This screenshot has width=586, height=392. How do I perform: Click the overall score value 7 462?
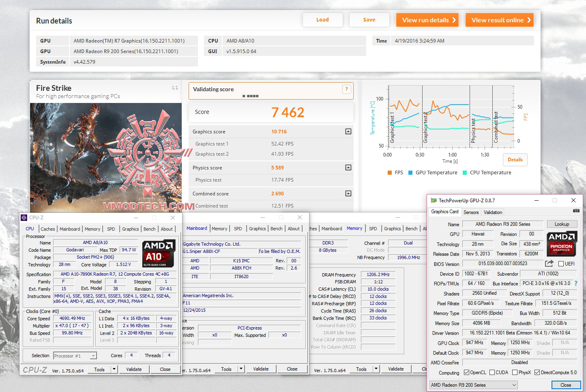point(288,112)
